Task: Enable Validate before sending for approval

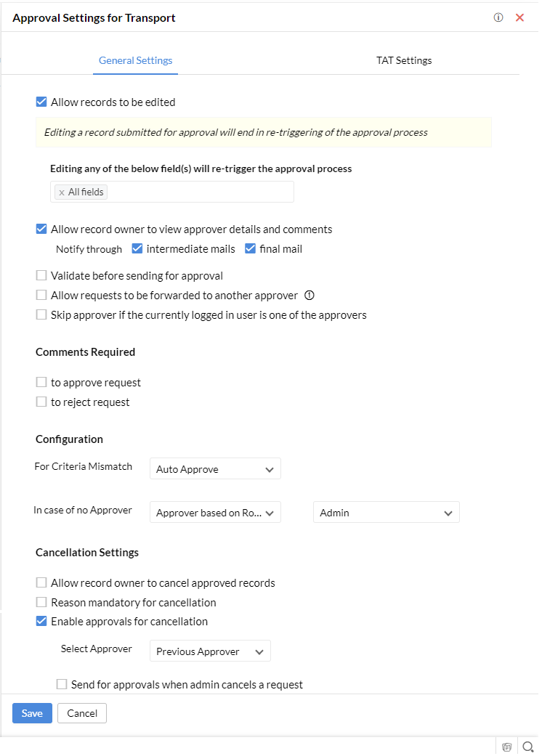Action: pyautogui.click(x=41, y=275)
